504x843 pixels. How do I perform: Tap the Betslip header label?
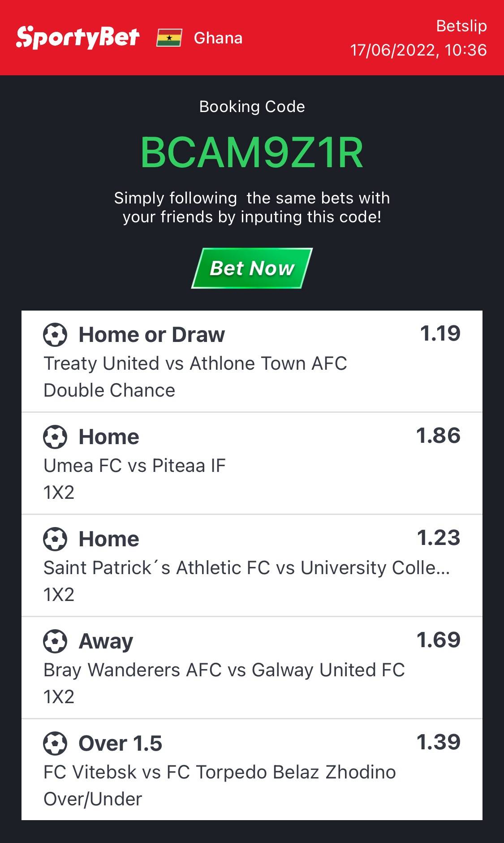tap(461, 26)
